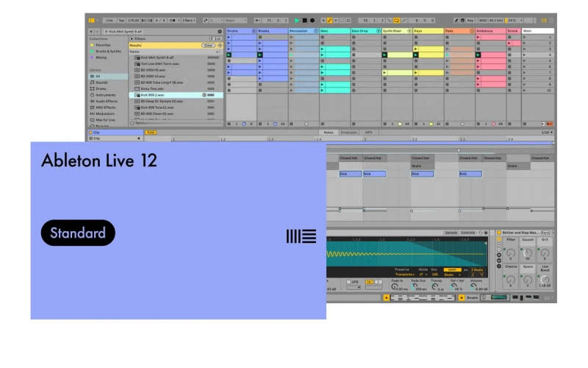Select the Max for Live category
588x368 pixels.
pyautogui.click(x=105, y=120)
